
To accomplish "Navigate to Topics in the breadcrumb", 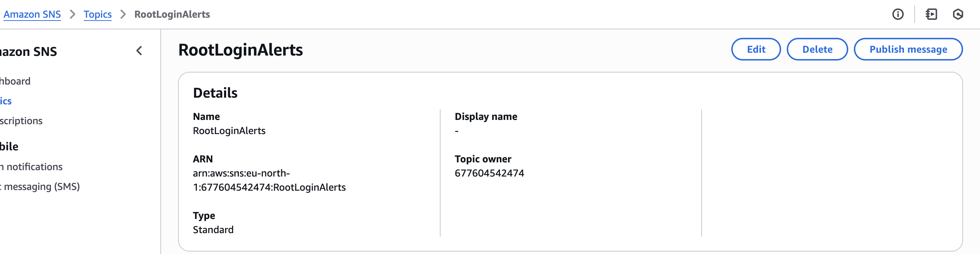I will (98, 15).
